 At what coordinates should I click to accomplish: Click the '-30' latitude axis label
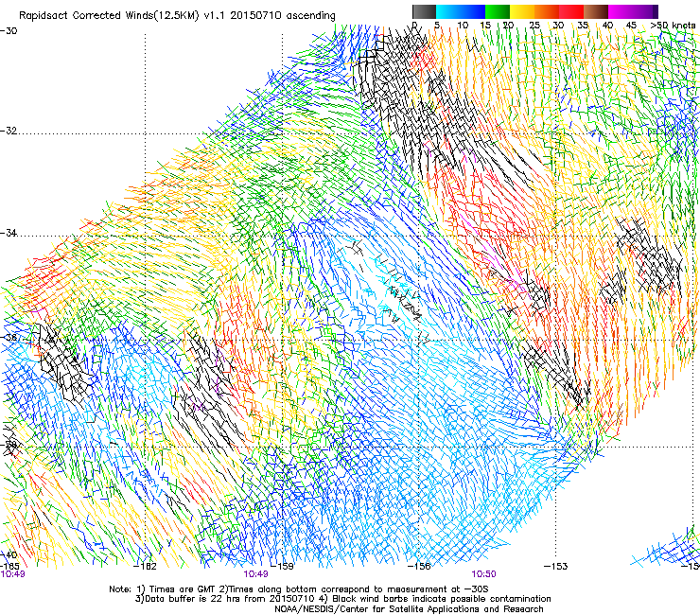coord(9,31)
